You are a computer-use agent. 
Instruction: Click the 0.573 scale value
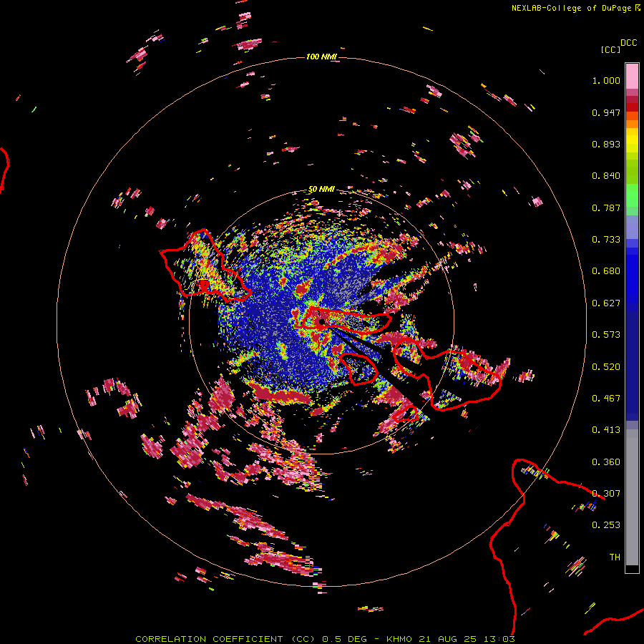606,335
